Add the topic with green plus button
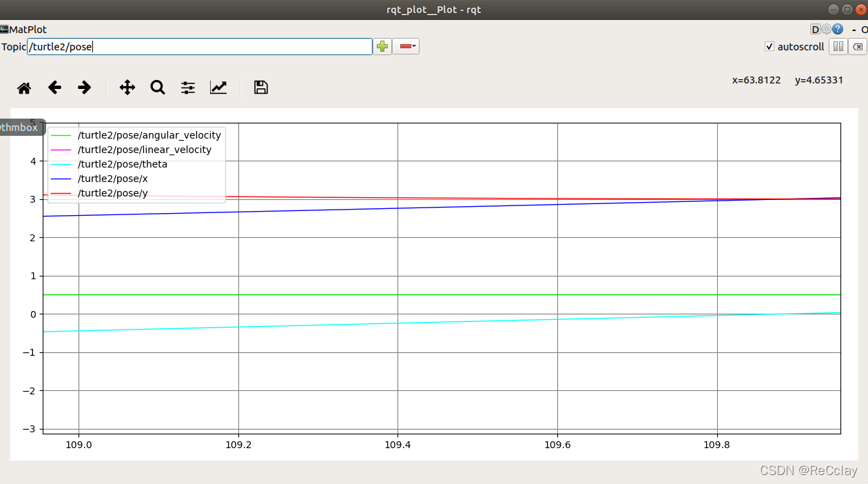Image resolution: width=868 pixels, height=484 pixels. (x=382, y=46)
